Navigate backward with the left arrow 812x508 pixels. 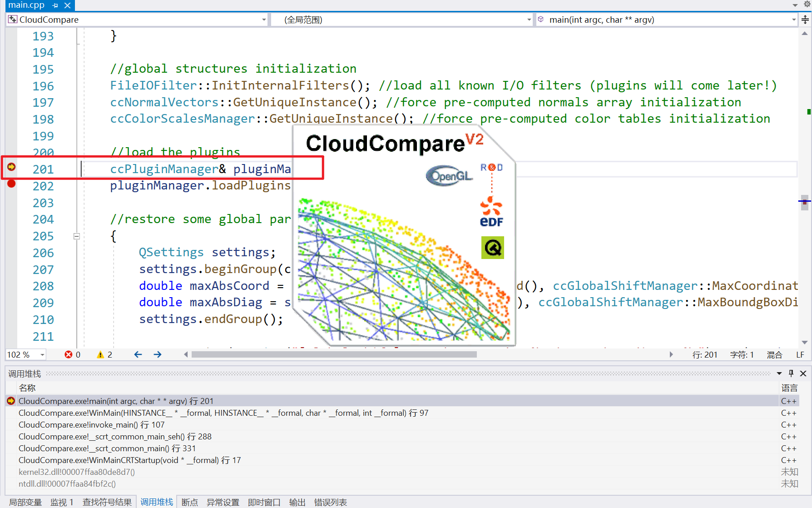138,354
